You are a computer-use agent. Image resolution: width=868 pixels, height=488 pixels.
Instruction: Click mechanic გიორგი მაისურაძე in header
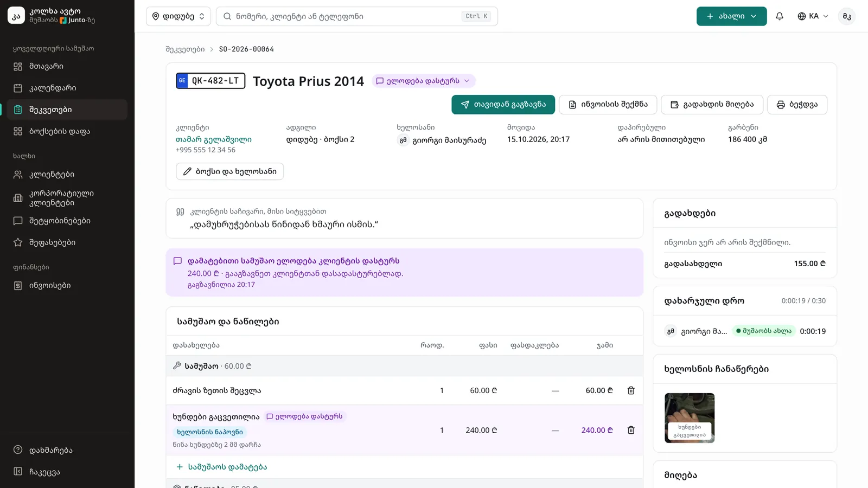pyautogui.click(x=442, y=140)
